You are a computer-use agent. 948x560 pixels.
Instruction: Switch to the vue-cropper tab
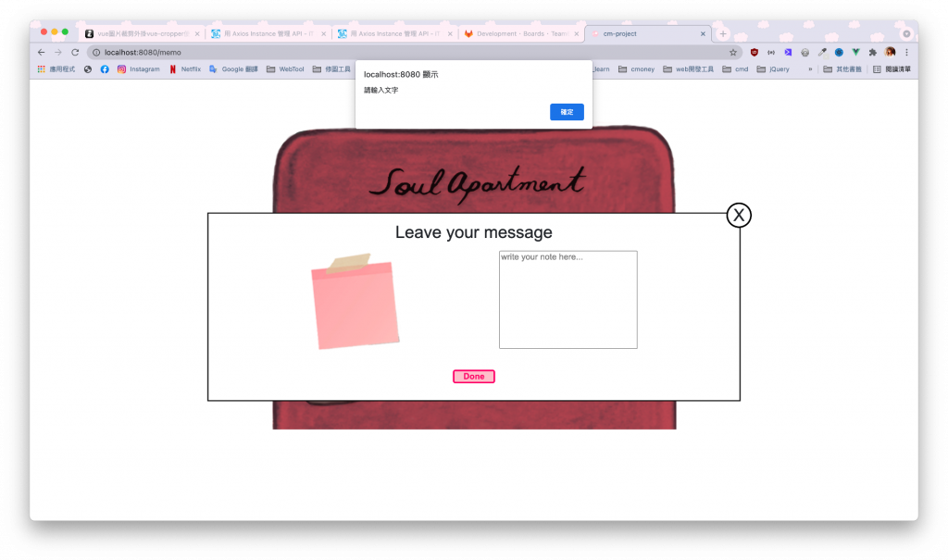(142, 34)
